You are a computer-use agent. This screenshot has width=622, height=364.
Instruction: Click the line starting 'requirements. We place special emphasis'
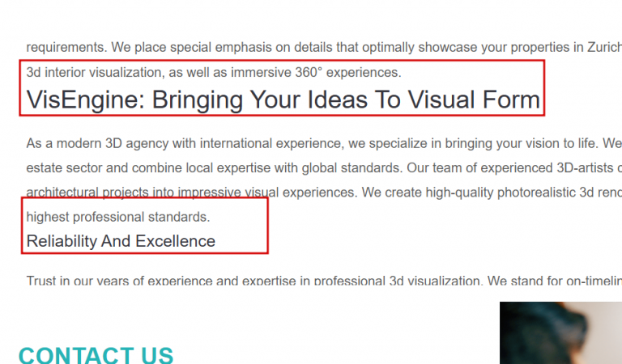[324, 47]
